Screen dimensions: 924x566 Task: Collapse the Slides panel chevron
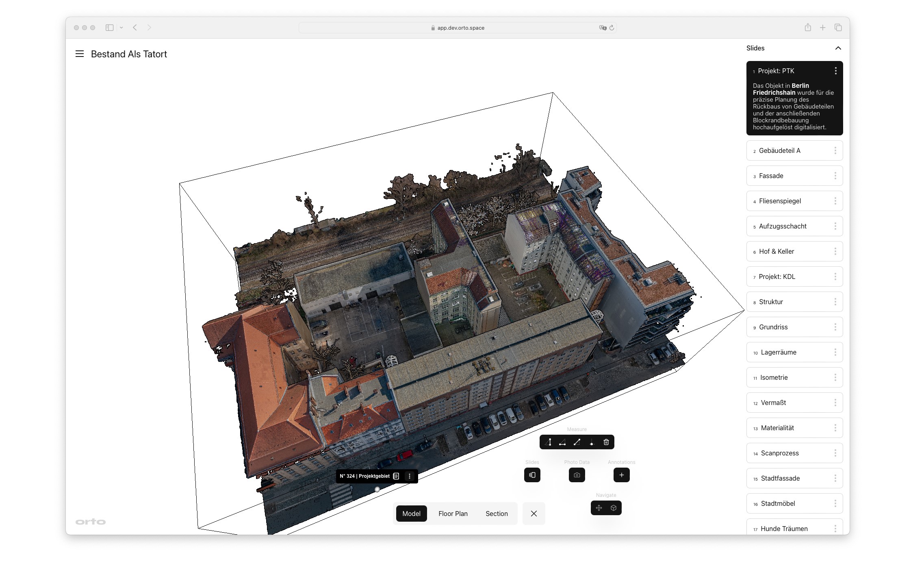click(x=838, y=48)
